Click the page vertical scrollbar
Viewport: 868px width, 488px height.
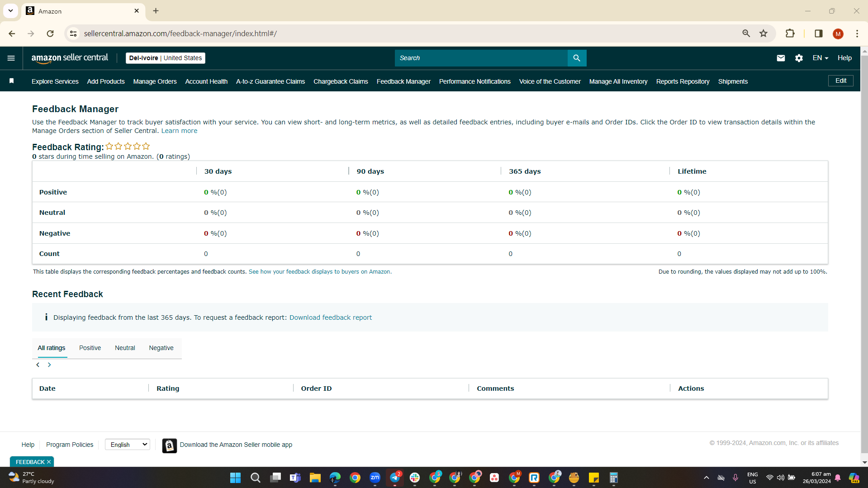point(864,253)
